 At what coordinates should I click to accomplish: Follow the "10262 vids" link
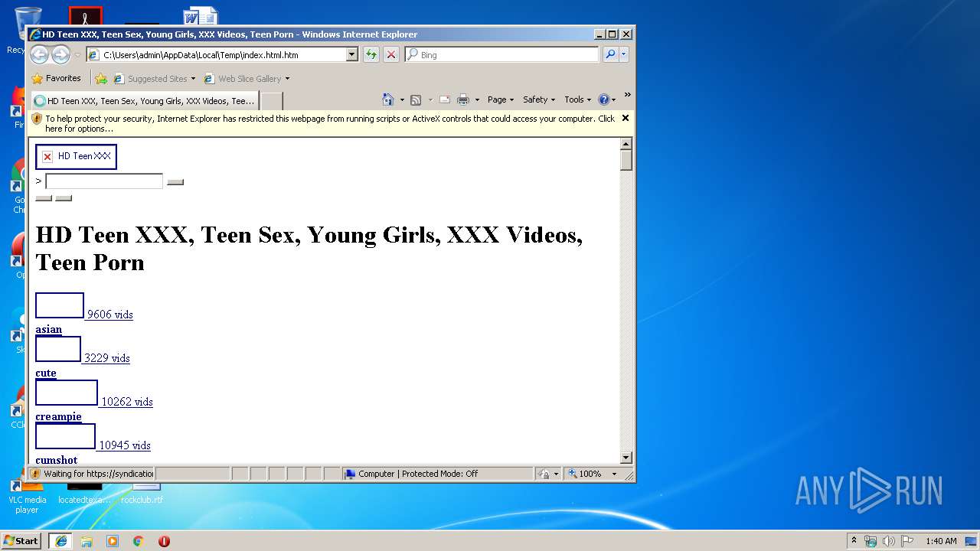pyautogui.click(x=127, y=402)
